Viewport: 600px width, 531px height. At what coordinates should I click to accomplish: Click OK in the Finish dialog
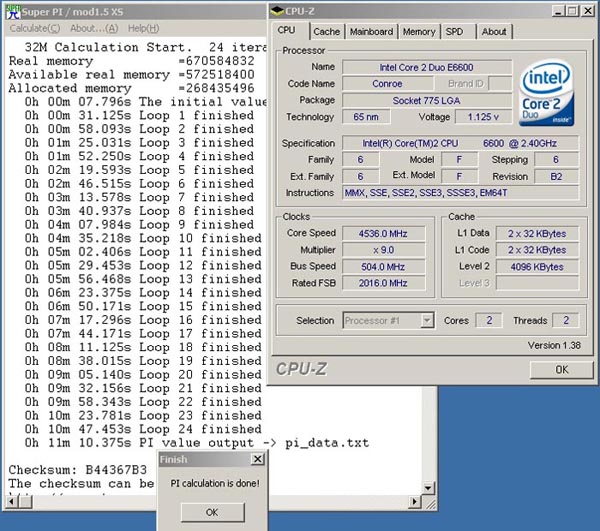click(x=212, y=512)
